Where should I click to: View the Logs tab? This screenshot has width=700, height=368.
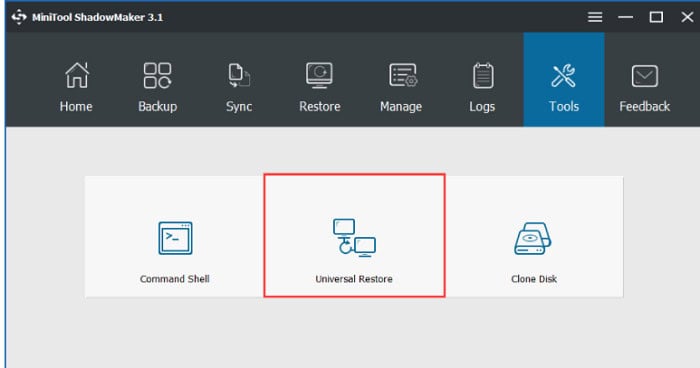tap(482, 87)
